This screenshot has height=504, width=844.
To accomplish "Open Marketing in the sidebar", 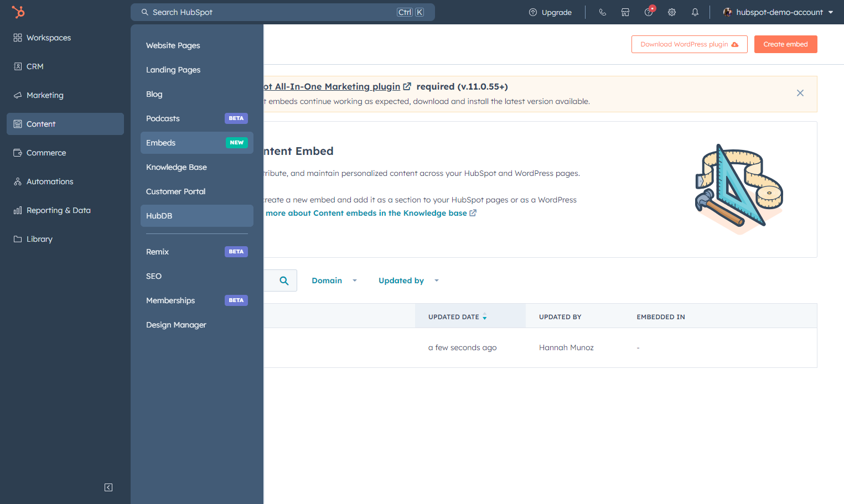I will point(65,95).
